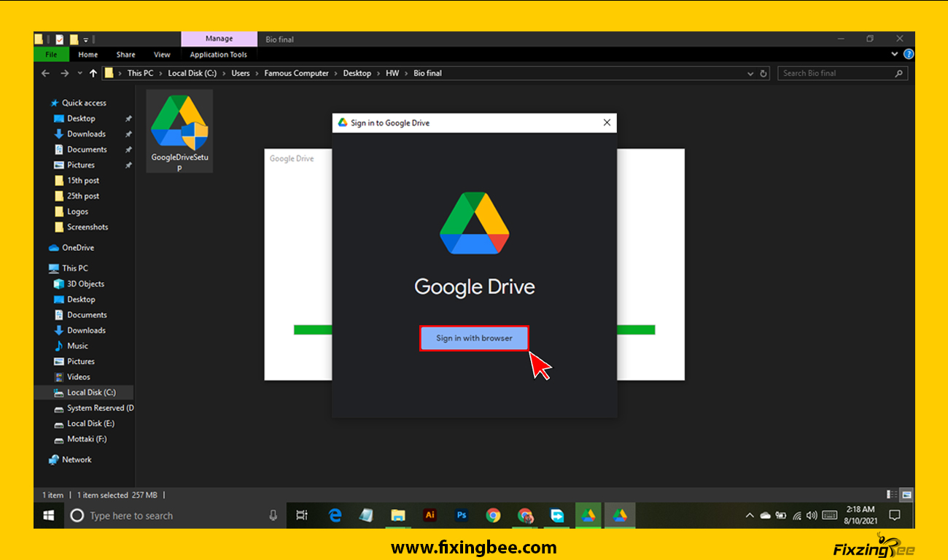Image resolution: width=948 pixels, height=560 pixels.
Task: Launch Adobe Illustrator from the taskbar
Action: click(x=430, y=516)
